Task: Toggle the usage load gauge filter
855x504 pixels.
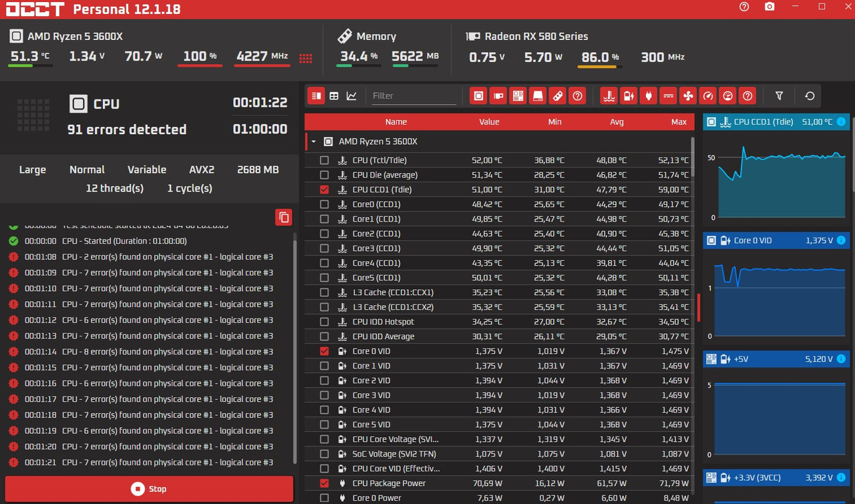Action: 728,96
